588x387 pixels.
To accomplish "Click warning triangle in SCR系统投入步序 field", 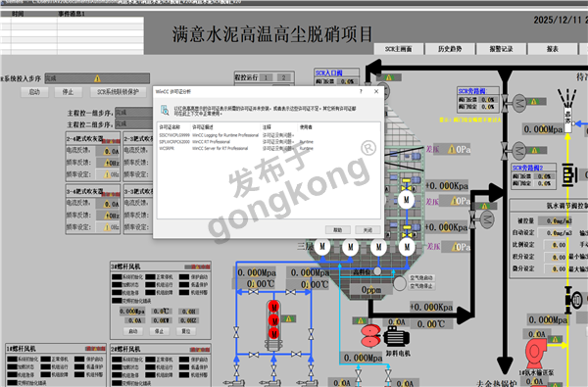I will coord(97,78).
